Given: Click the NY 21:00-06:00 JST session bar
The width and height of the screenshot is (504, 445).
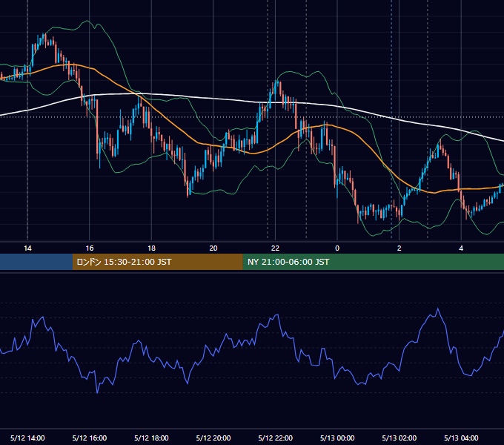Looking at the screenshot, I should point(373,262).
